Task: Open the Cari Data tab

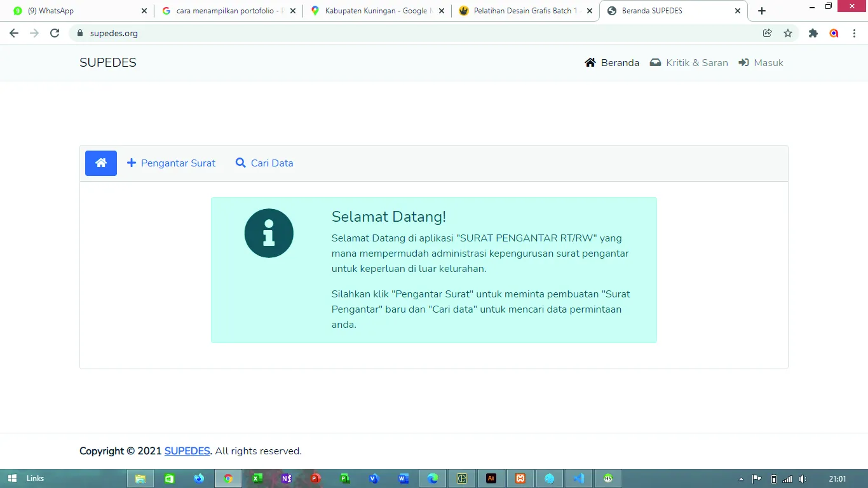Action: coord(264,163)
